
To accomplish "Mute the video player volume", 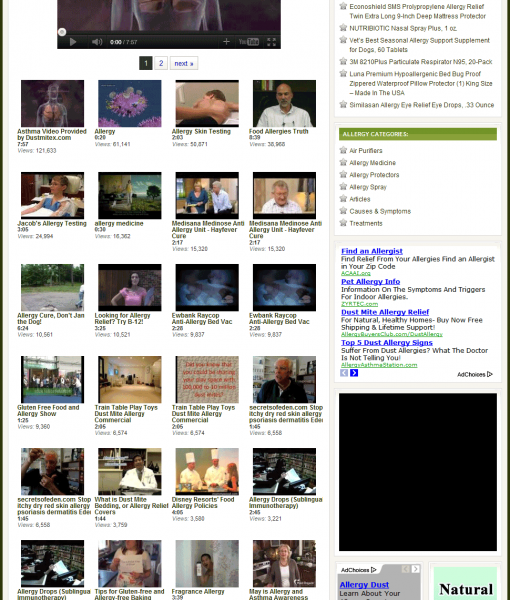I will click(97, 42).
